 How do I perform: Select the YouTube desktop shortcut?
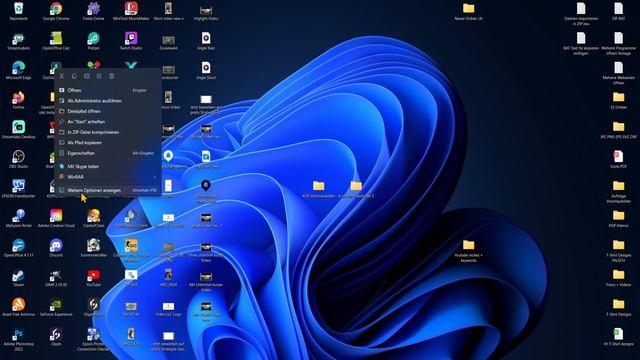tap(93, 277)
